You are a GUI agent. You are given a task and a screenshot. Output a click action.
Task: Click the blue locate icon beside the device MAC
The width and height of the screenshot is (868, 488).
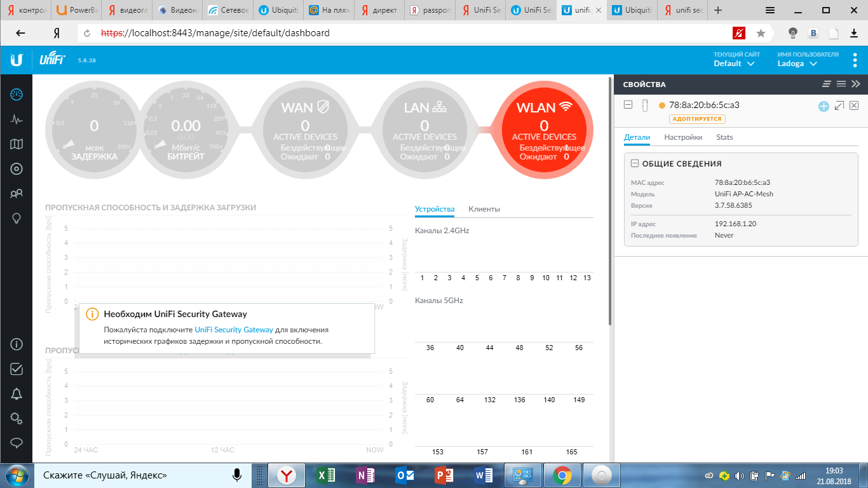click(x=824, y=106)
